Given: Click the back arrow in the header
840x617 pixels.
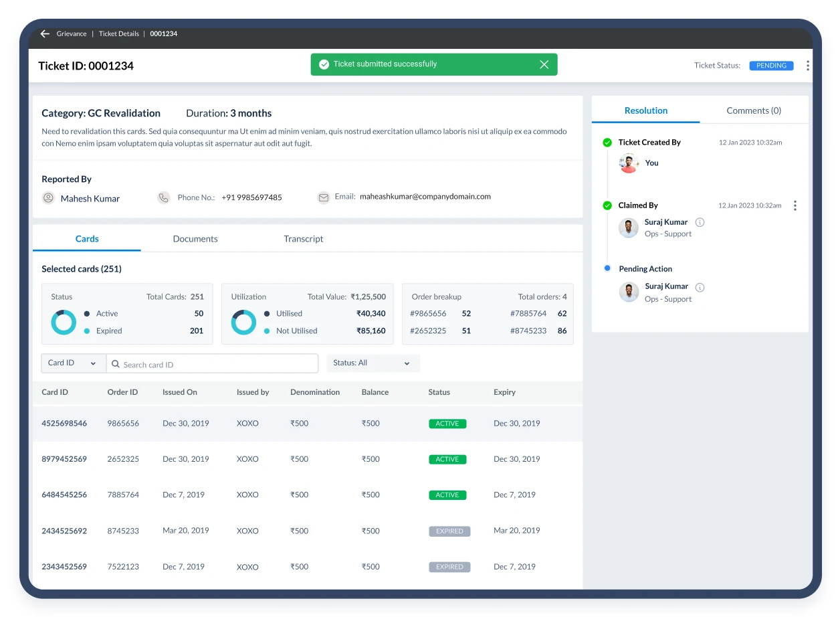Looking at the screenshot, I should [45, 33].
